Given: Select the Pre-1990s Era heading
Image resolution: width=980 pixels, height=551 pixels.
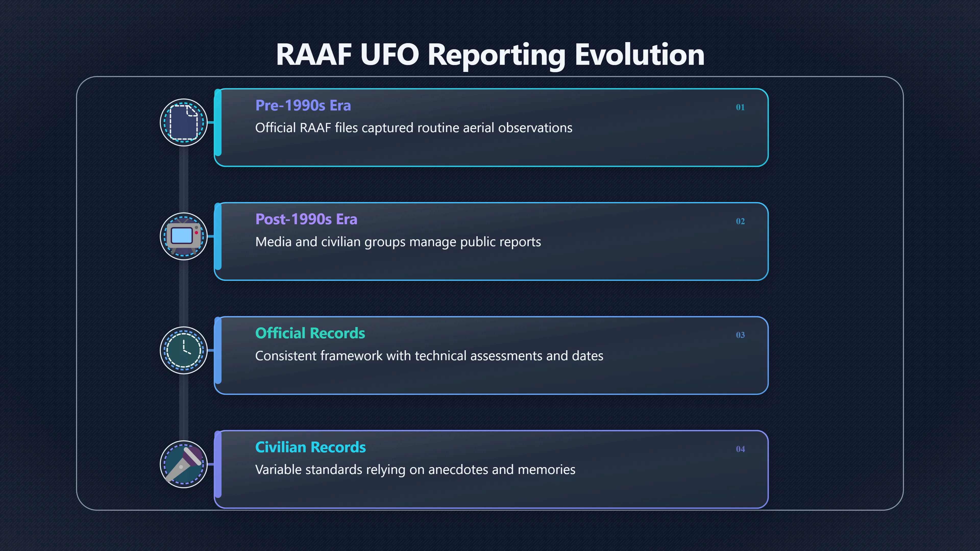Looking at the screenshot, I should pyautogui.click(x=303, y=105).
